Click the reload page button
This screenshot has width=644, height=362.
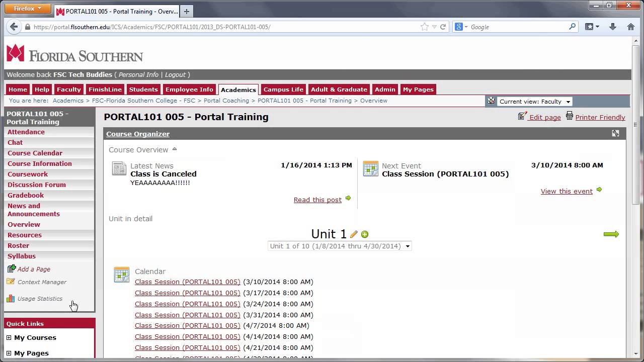tap(443, 27)
